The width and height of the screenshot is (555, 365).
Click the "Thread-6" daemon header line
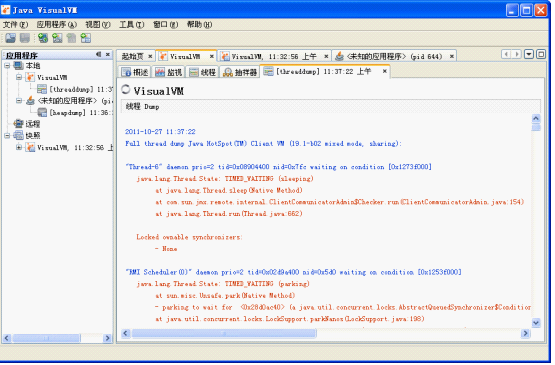coord(278,167)
